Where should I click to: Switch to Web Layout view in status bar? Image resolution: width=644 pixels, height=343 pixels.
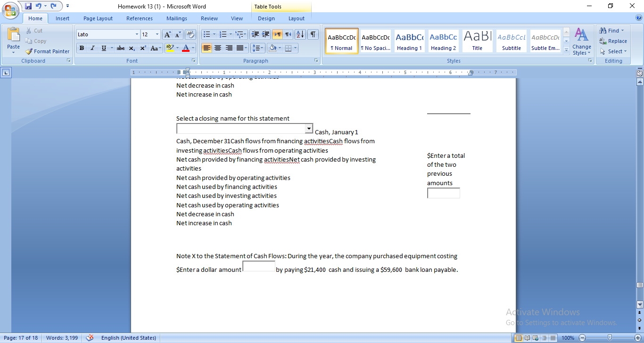pyautogui.click(x=536, y=337)
